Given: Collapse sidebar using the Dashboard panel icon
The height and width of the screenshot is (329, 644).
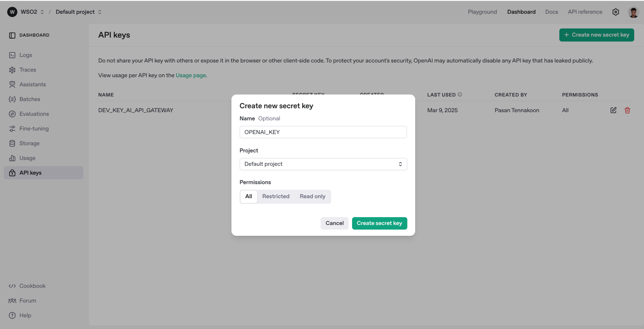Looking at the screenshot, I should pos(12,35).
